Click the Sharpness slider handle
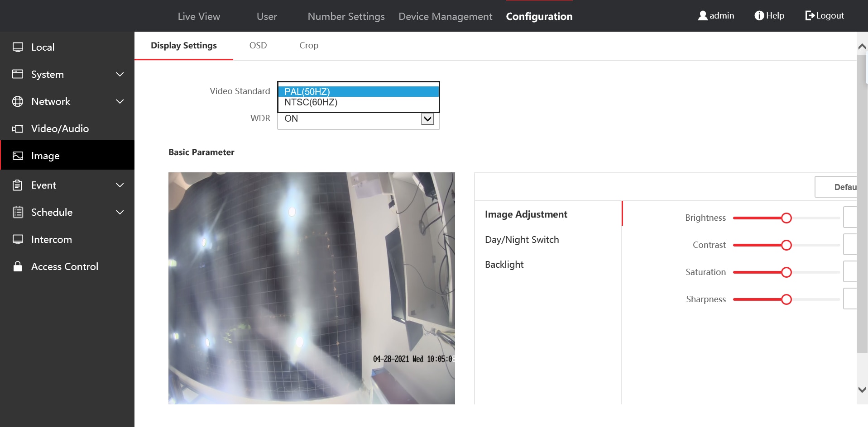The width and height of the screenshot is (868, 427). [786, 299]
